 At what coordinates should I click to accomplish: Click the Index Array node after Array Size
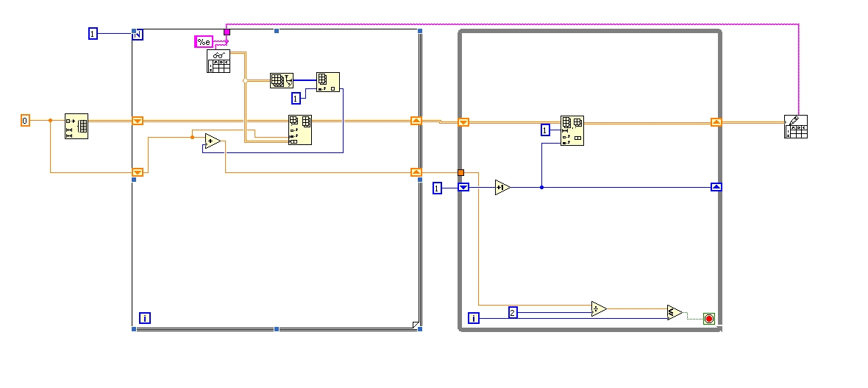point(328,82)
